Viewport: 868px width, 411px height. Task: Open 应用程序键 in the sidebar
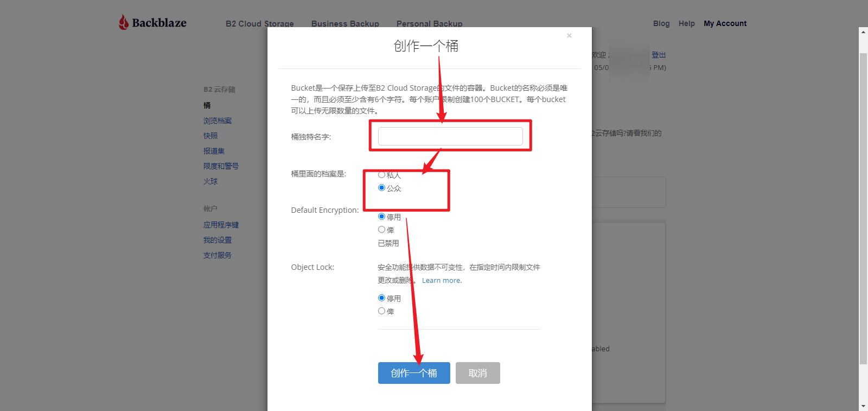pos(221,225)
